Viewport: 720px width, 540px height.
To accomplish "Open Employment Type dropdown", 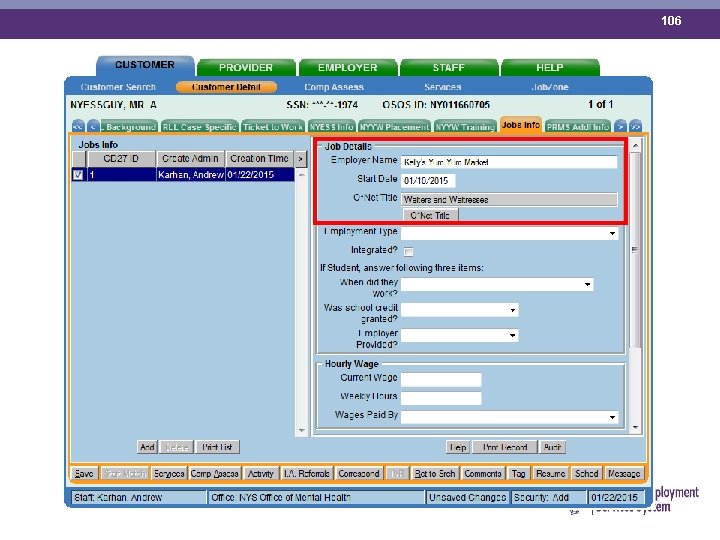I will coord(612,233).
